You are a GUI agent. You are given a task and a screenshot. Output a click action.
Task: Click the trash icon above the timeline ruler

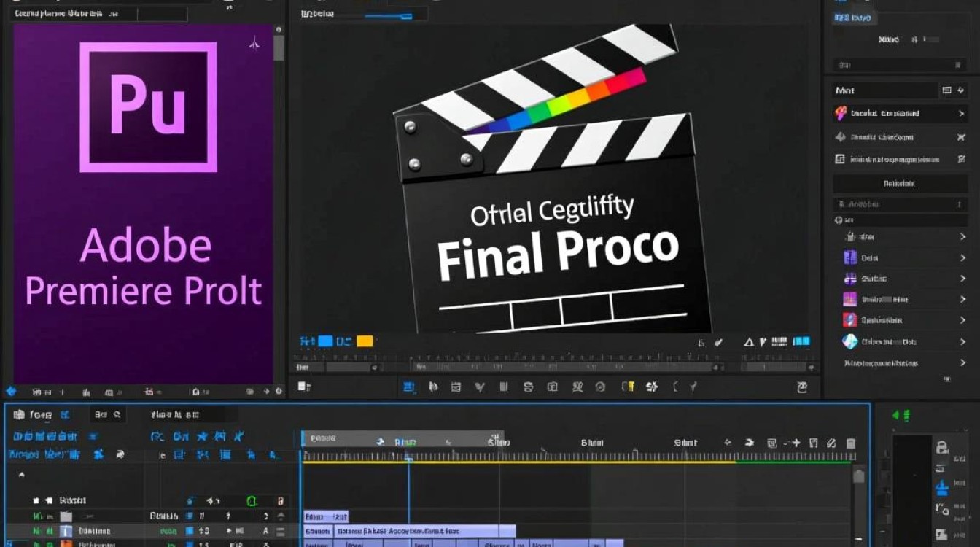(x=850, y=443)
